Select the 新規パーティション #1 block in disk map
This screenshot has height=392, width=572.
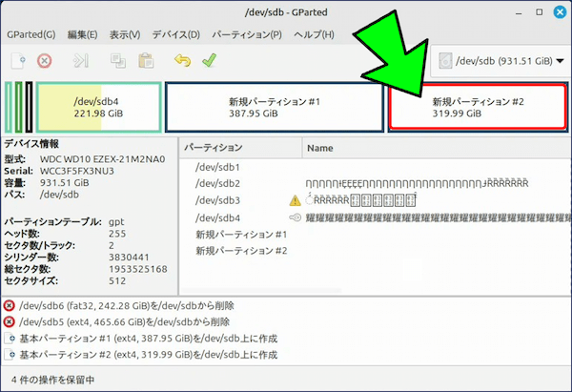tap(274, 107)
